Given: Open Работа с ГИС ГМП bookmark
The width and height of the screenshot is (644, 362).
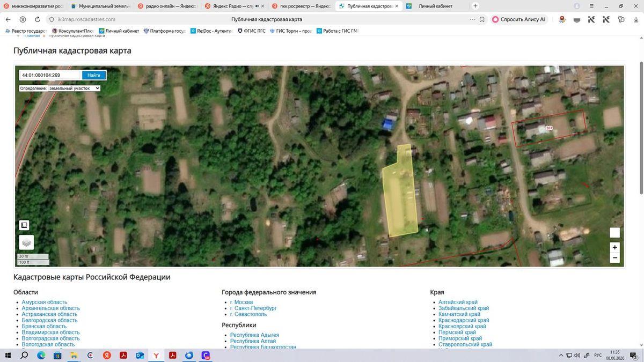Looking at the screenshot, I should 337,31.
